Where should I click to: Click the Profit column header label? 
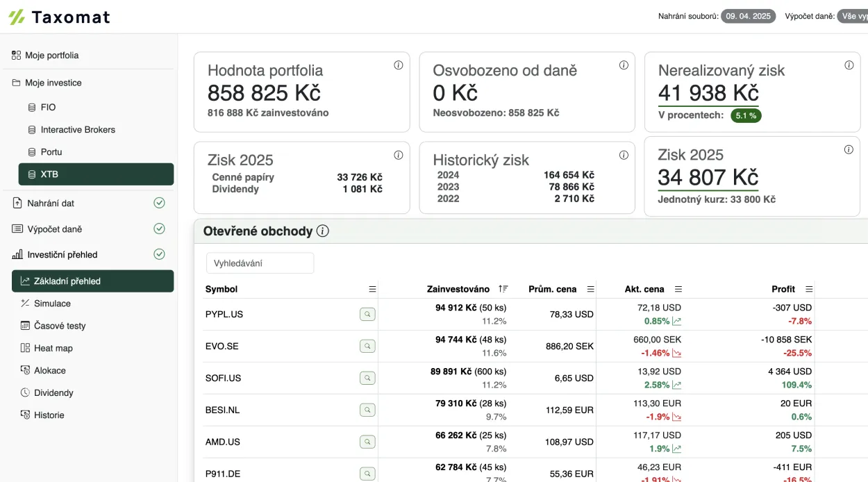[x=783, y=289]
